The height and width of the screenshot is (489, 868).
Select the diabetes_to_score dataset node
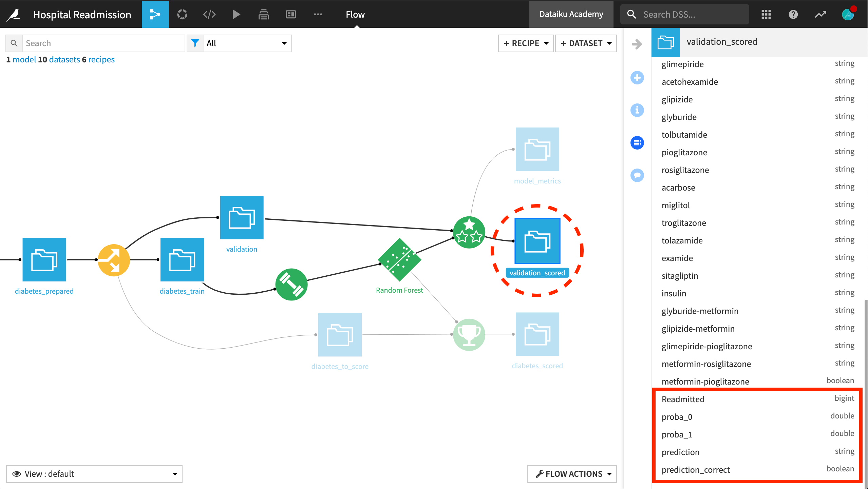click(340, 335)
